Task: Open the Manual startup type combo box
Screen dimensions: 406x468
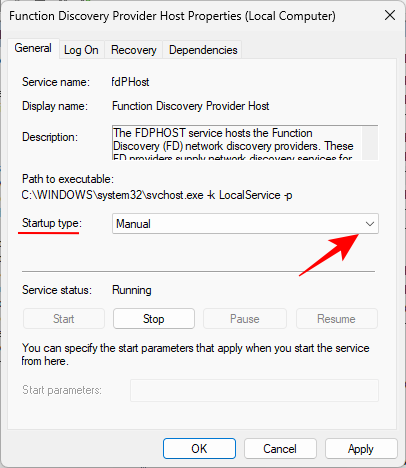Action: 245,224
